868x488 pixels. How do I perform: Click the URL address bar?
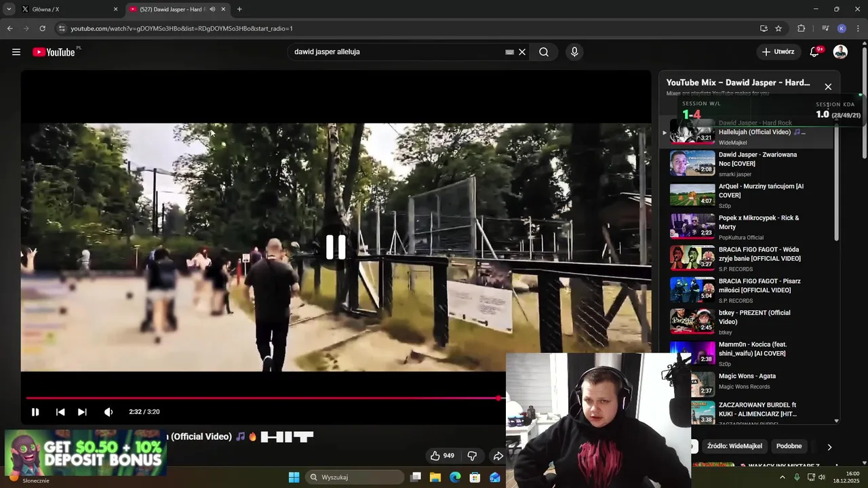pyautogui.click(x=407, y=28)
